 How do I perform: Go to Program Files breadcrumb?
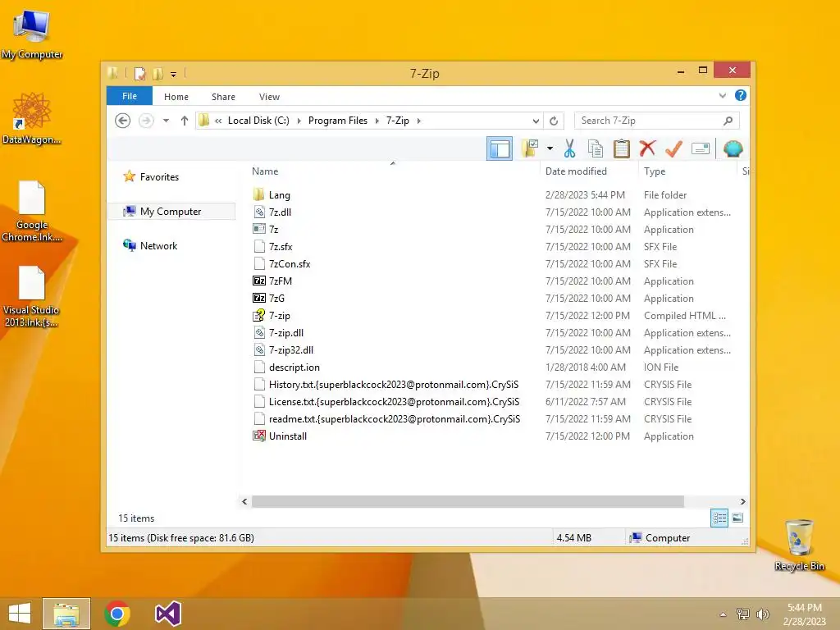click(338, 121)
